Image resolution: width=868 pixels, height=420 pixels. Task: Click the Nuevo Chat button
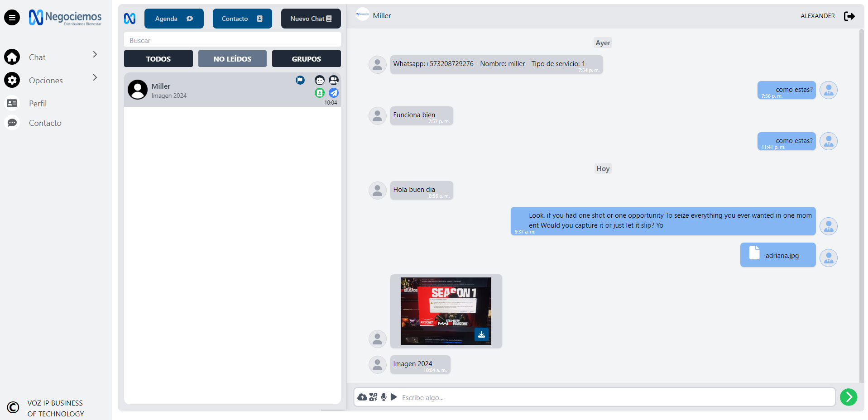pos(311,19)
